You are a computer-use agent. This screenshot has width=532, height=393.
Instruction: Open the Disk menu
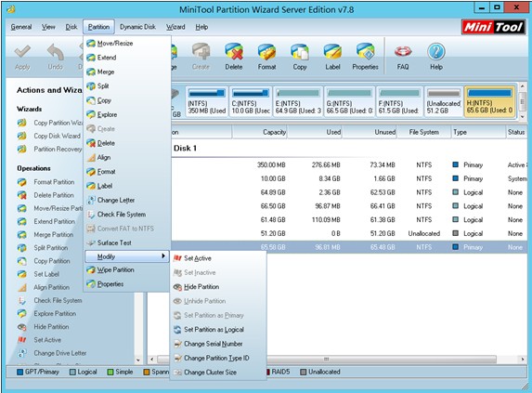[x=71, y=27]
